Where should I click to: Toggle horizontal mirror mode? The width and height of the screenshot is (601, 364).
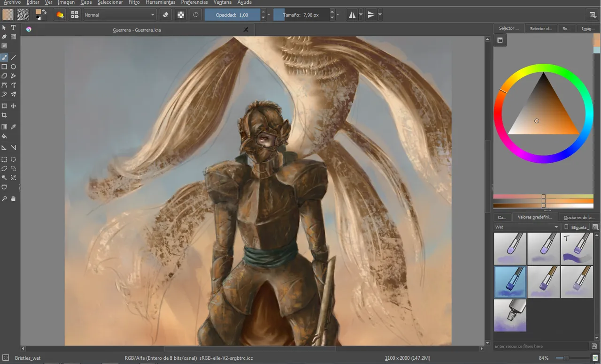(x=352, y=15)
